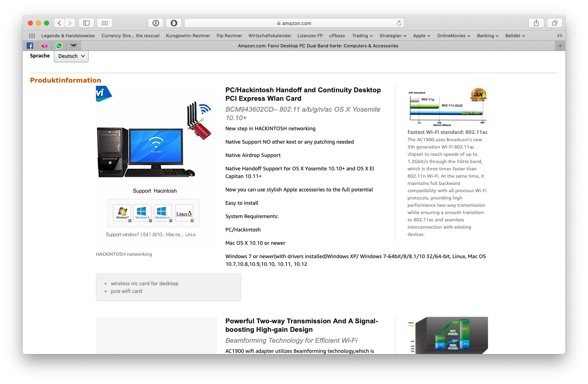
Task: Open the Sprache Deutsch language dropdown
Action: 71,56
